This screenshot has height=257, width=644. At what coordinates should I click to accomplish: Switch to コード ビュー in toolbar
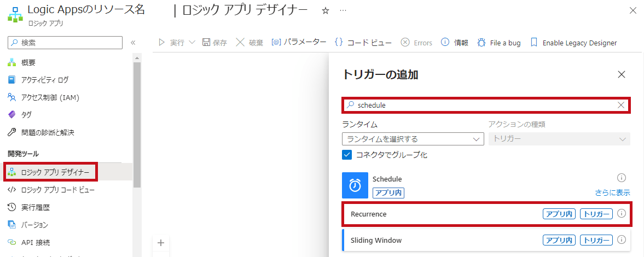(363, 43)
